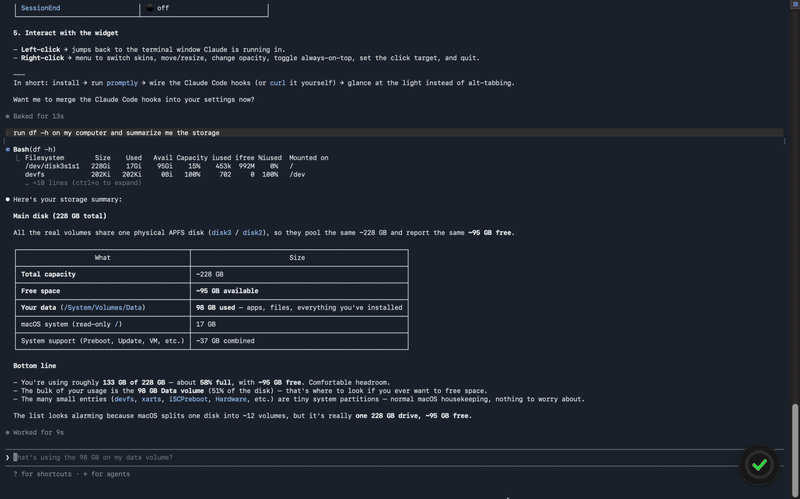Click the SessionEnd table cell
This screenshot has width=800, height=499.
click(77, 8)
